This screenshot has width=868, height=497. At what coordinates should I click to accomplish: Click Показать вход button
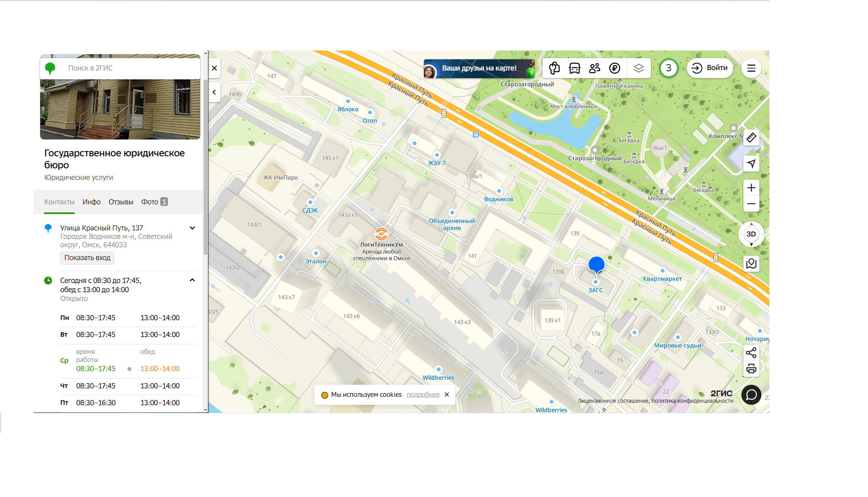point(87,258)
